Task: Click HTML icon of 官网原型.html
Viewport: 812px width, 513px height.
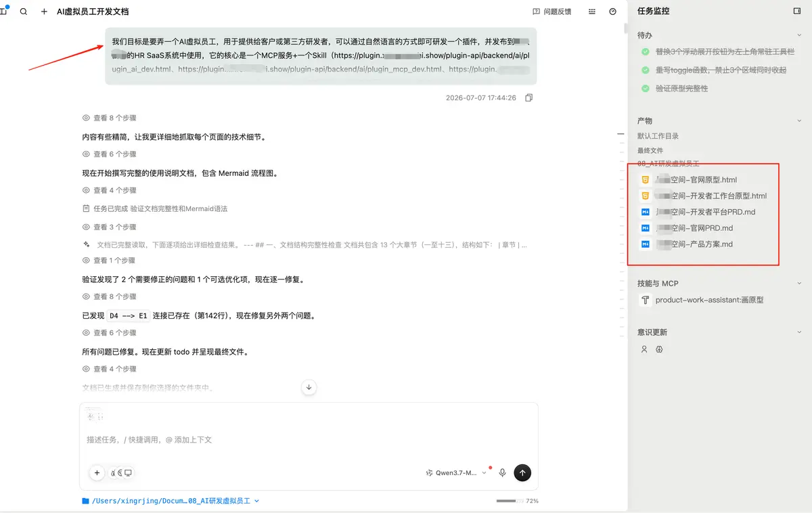Action: [x=646, y=180]
